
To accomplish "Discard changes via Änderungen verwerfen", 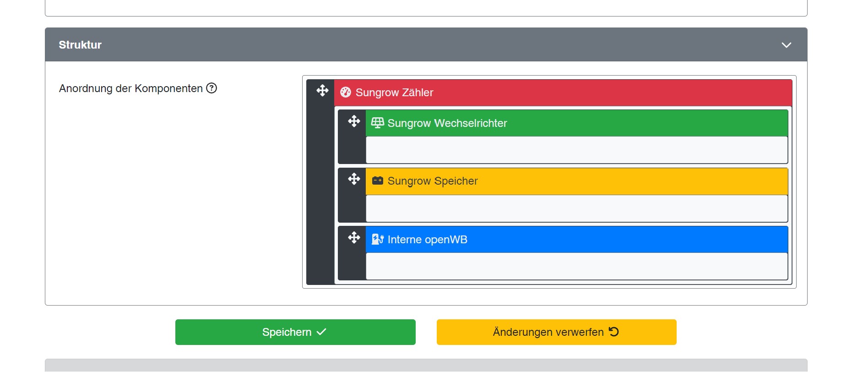I will [556, 332].
